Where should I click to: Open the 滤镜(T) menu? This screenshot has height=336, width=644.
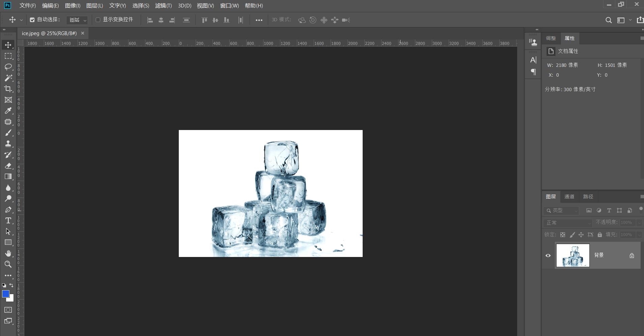pyautogui.click(x=163, y=6)
